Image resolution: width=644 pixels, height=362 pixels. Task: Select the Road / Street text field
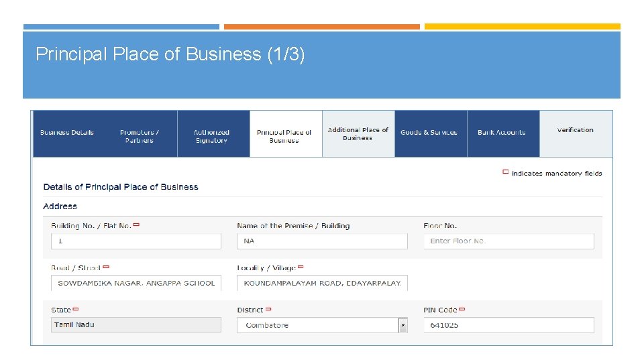pyautogui.click(x=136, y=283)
